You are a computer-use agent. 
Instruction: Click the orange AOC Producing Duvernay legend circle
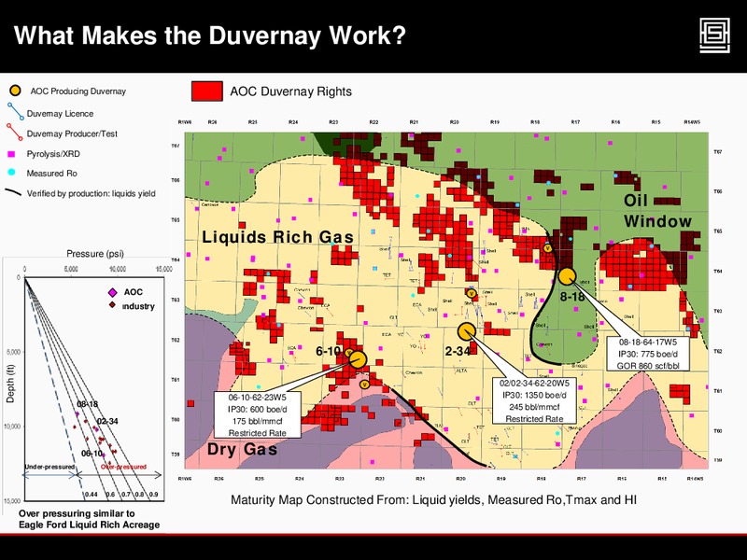click(x=15, y=90)
